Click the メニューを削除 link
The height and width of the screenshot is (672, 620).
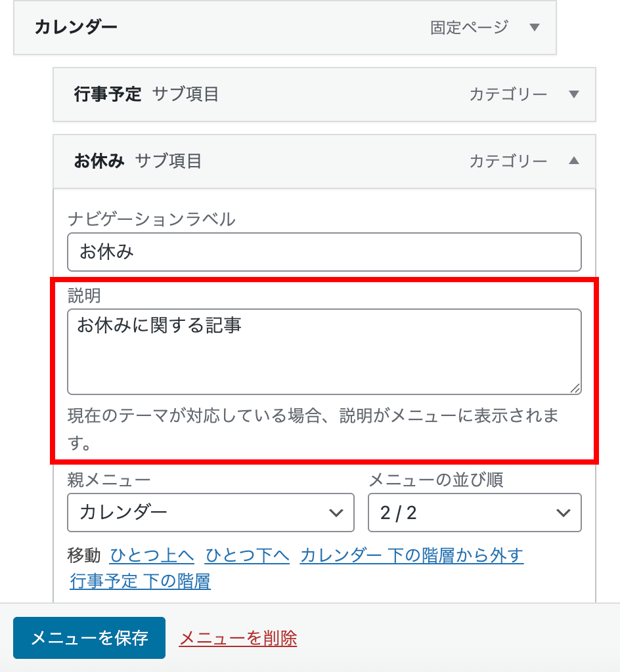pyautogui.click(x=238, y=637)
